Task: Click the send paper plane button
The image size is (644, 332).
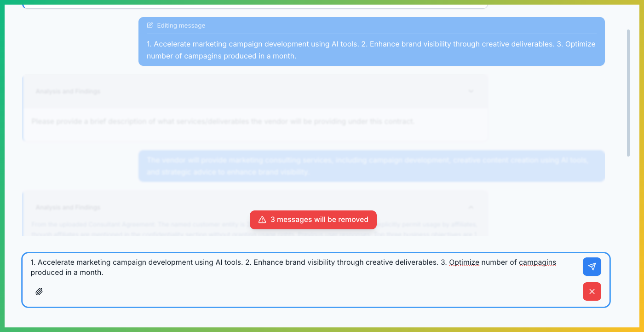Action: 592,267
